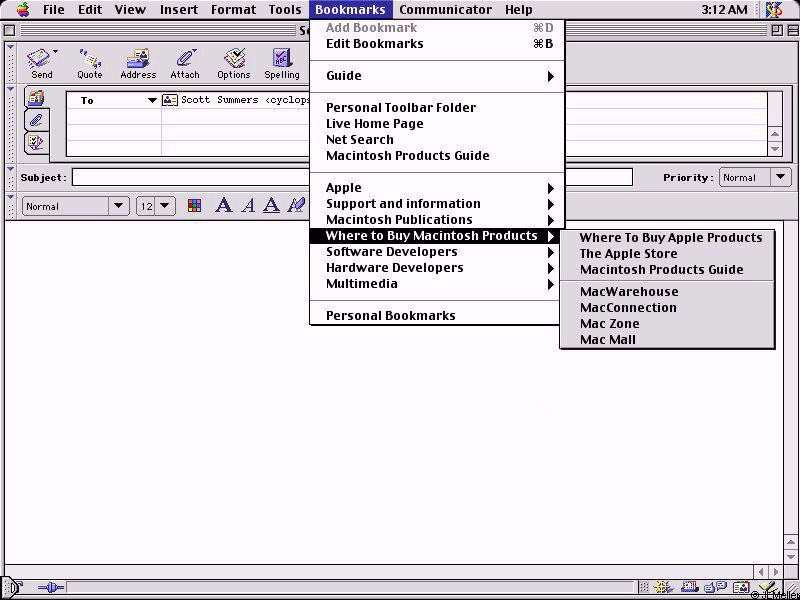Choose Net Search bookmark

(437, 140)
